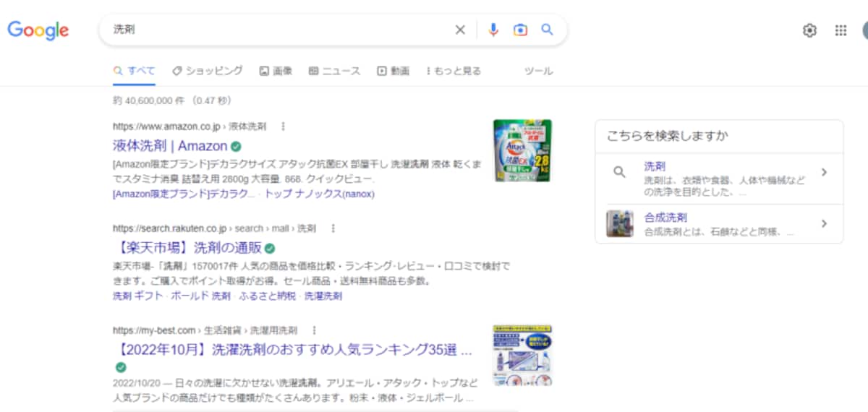This screenshot has height=412, width=868.
Task: Open the もっと見る more menu
Action: [454, 71]
